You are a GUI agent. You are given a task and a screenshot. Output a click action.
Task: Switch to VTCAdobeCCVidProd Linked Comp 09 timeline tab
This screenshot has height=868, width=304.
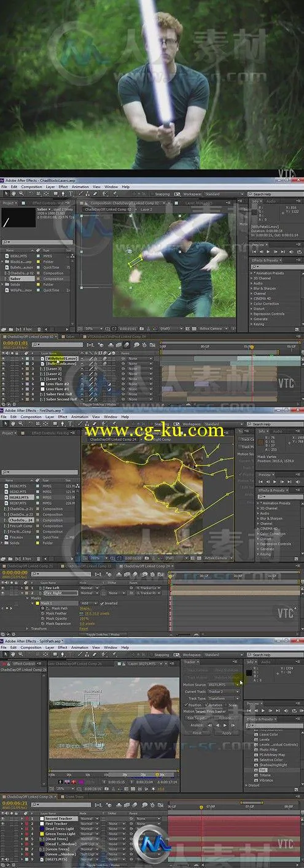(115, 336)
